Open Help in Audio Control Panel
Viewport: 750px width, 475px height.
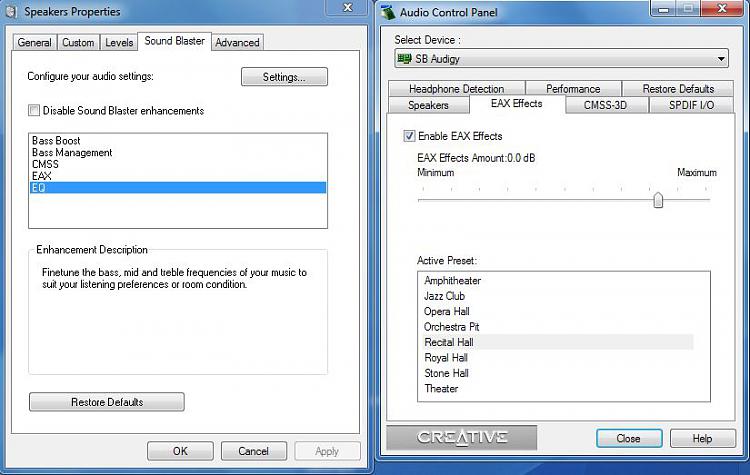click(703, 438)
